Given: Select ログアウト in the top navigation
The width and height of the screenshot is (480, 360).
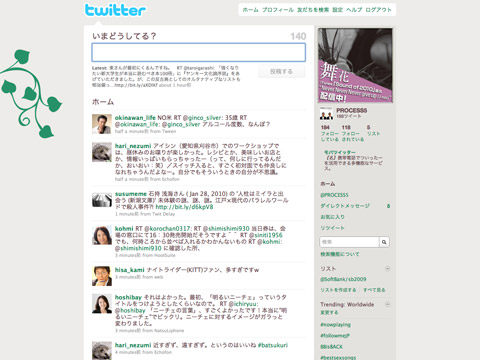Looking at the screenshot, I should point(378,10).
